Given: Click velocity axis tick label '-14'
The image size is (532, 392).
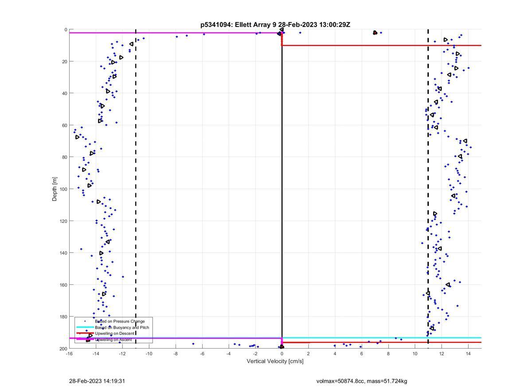Looking at the screenshot, I should point(96,353).
